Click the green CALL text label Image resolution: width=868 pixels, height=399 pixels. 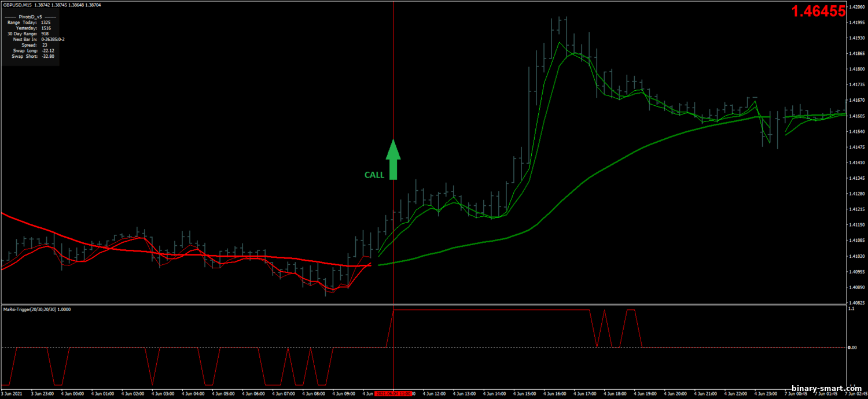click(x=374, y=175)
